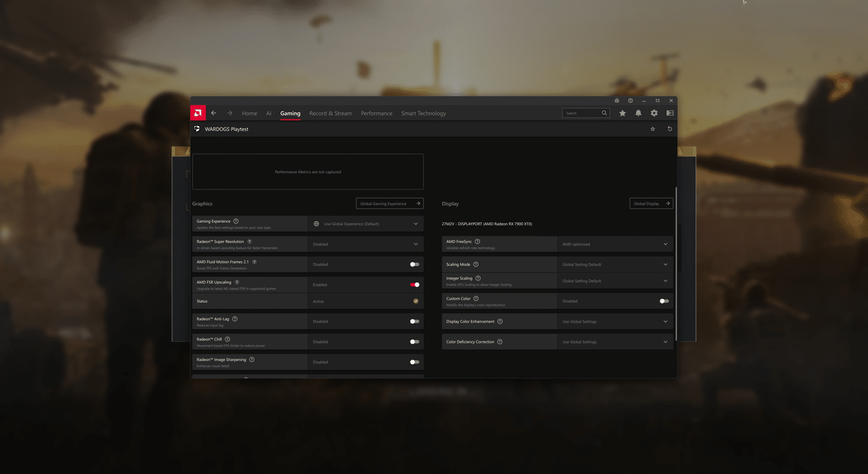Go forward with the right arrow
Screen dimensions: 868x474
coord(229,113)
